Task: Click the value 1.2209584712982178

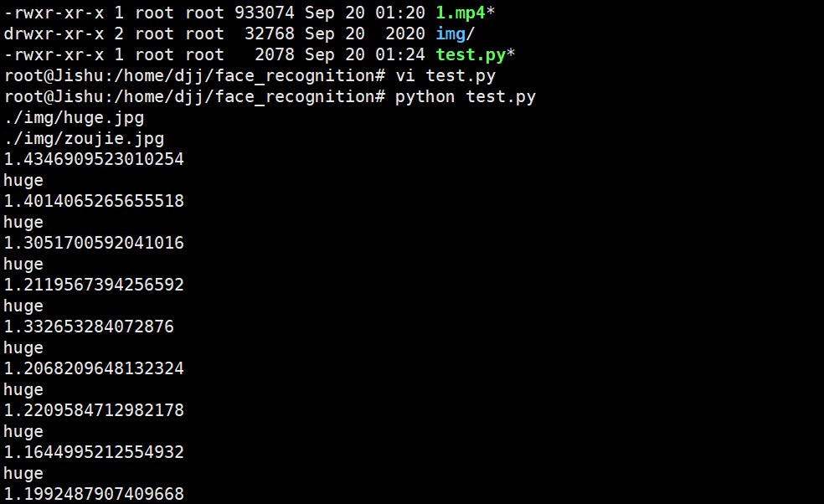Action: click(x=94, y=410)
